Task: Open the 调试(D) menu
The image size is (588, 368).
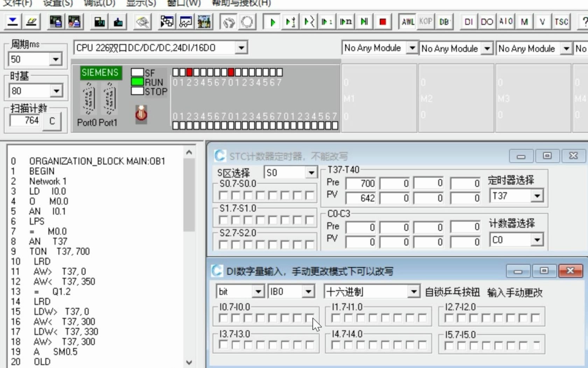Action: pyautogui.click(x=99, y=4)
